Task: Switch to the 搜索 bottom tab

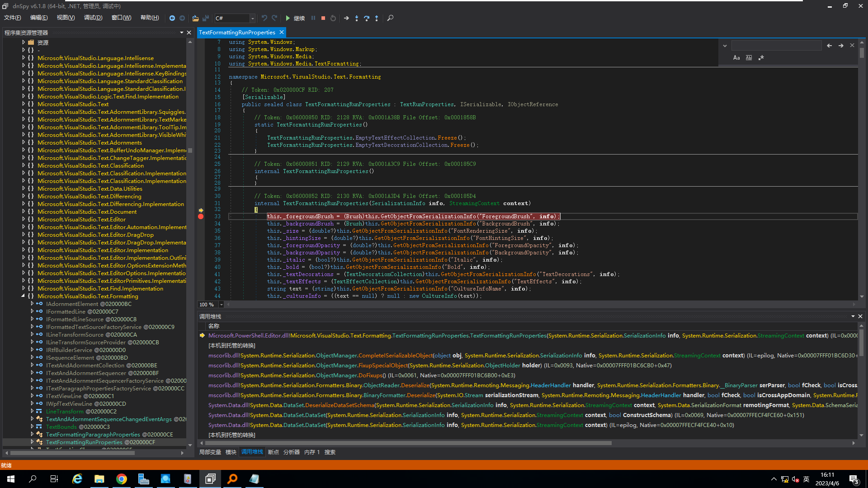Action: click(x=330, y=452)
